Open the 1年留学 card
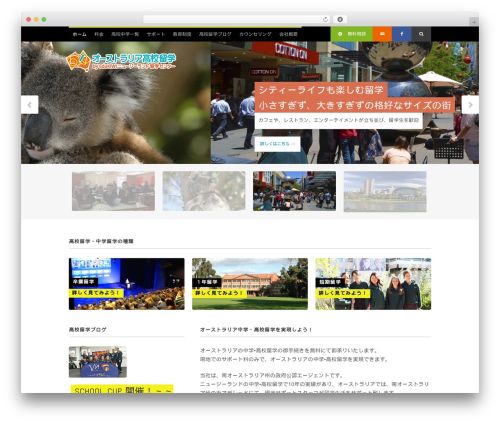Screen dimensions: 500x423 point(250,284)
